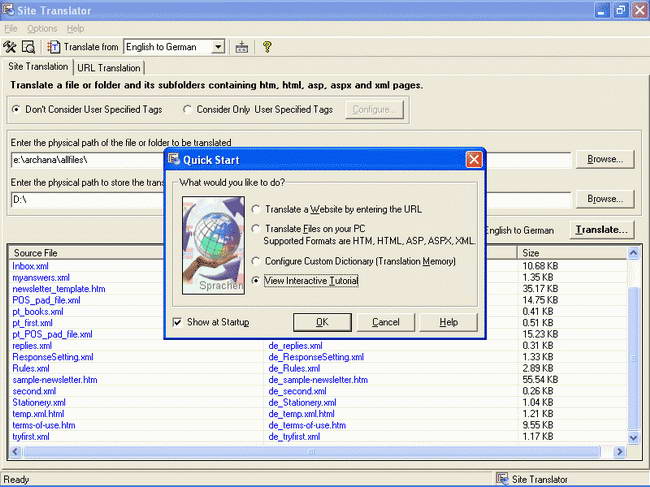Click the globe image in Quick Start dialog

coord(213,245)
